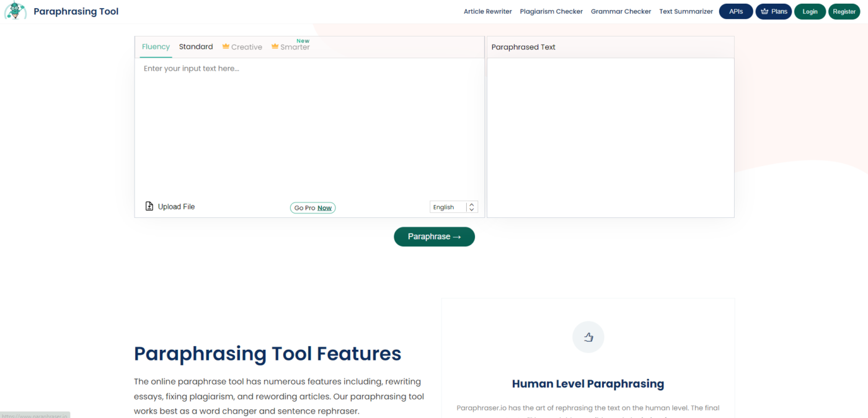Image resolution: width=868 pixels, height=418 pixels.
Task: Go to Grammar Checker
Action: click(621, 11)
